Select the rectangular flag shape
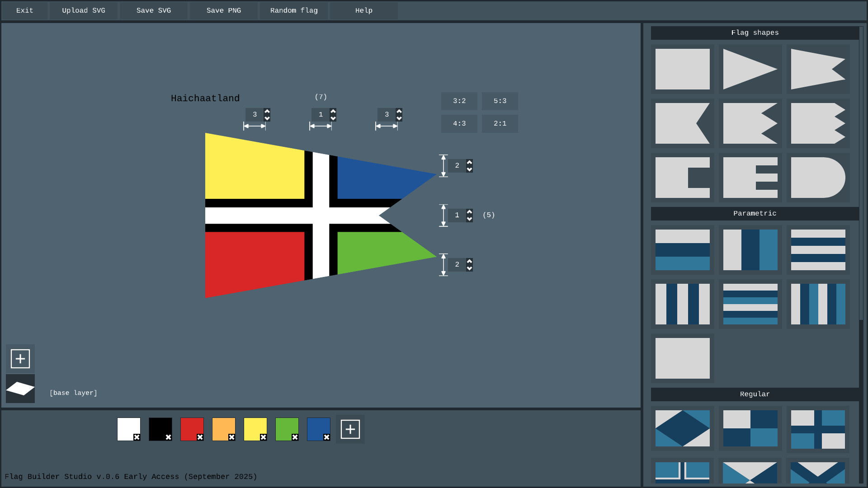Image resolution: width=868 pixels, height=488 pixels. coord(683,69)
